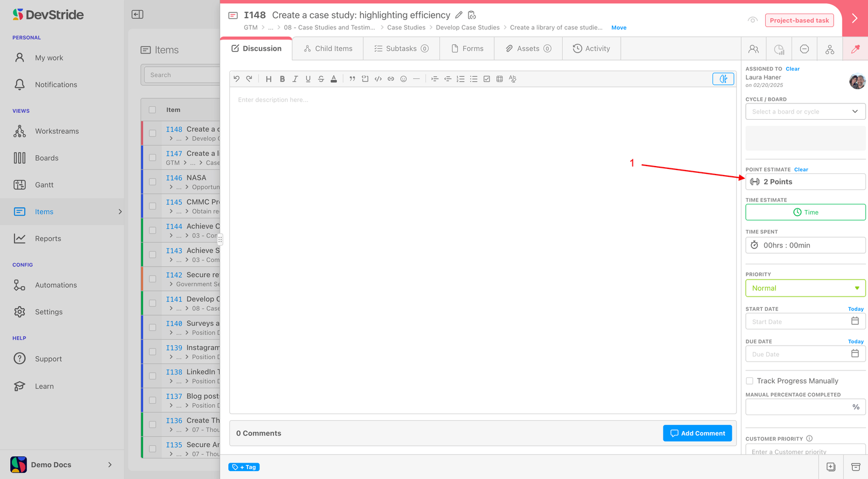Open the dependency tree icon panel
The image size is (868, 479).
tap(830, 49)
